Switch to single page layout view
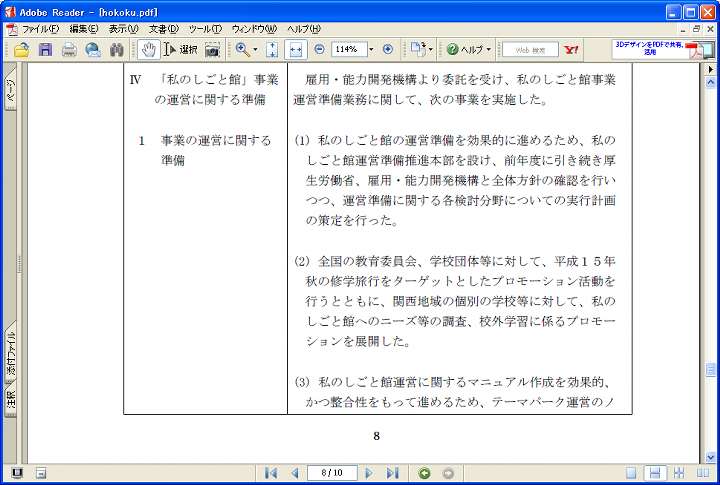 (632, 473)
